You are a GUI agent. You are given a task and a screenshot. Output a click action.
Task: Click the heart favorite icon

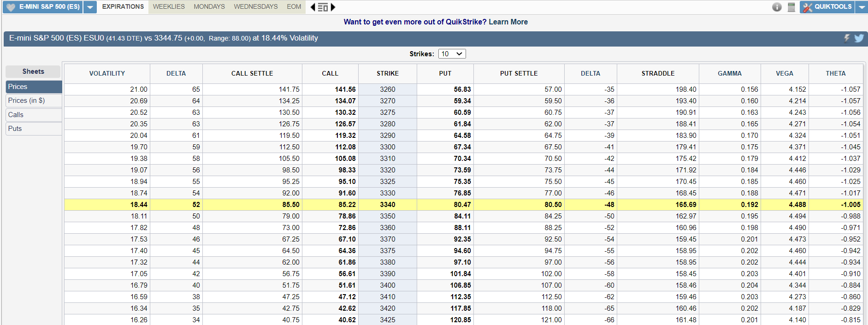[x=11, y=7]
